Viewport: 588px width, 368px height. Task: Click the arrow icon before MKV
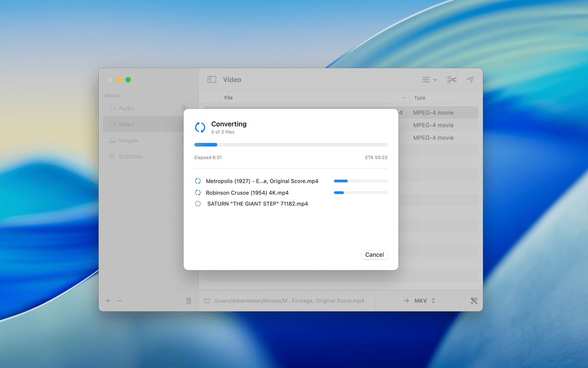[406, 301]
